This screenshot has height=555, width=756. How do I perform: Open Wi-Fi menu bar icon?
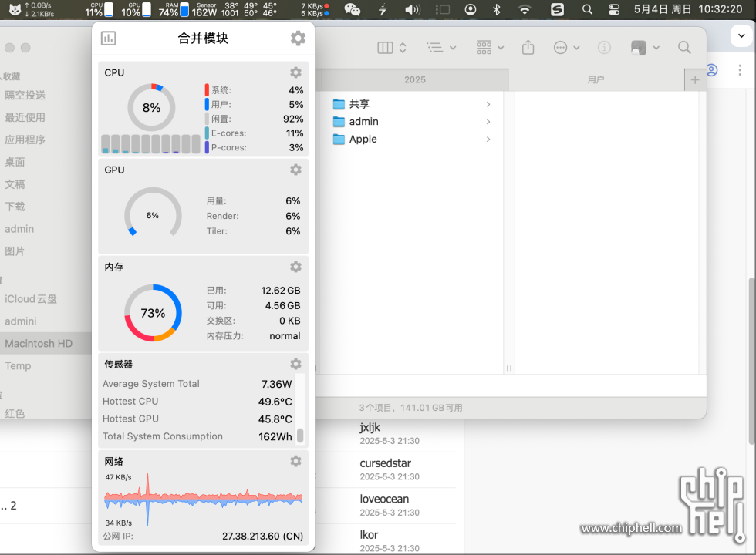point(525,9)
